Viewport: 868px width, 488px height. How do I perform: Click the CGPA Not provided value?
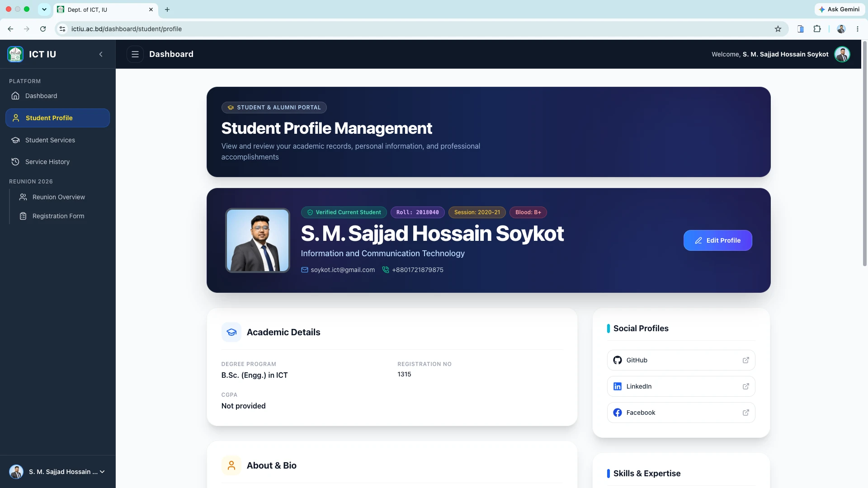click(244, 406)
